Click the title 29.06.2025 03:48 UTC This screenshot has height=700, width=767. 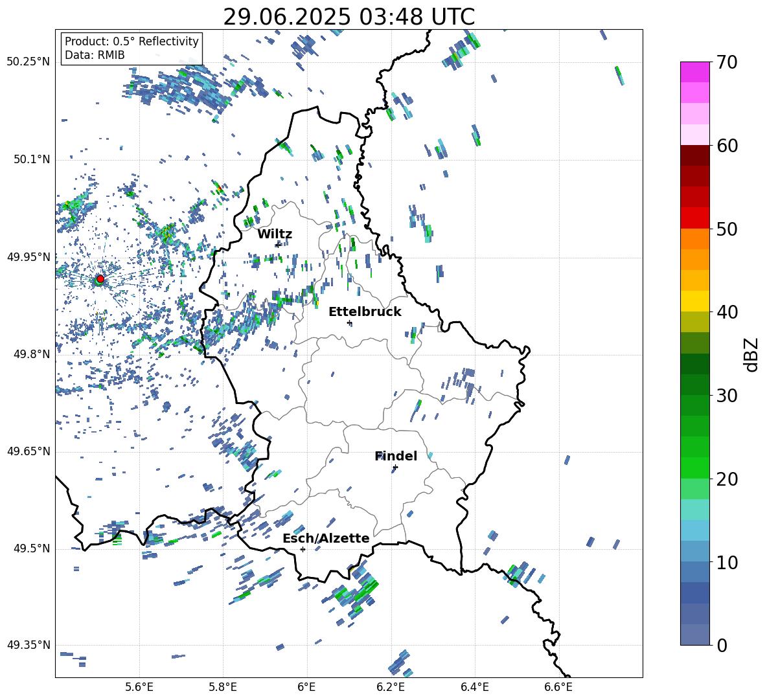pyautogui.click(x=349, y=17)
